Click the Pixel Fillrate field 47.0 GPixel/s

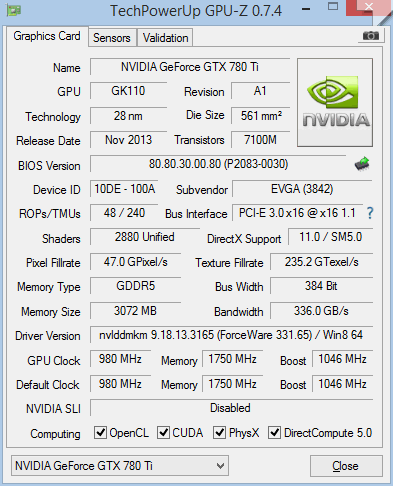coord(135,262)
